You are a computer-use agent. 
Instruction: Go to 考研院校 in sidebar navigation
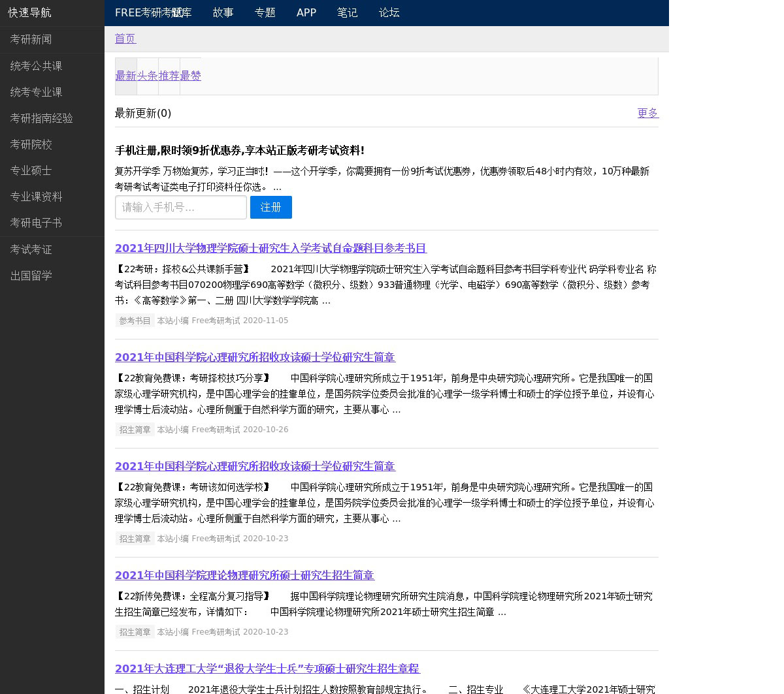(x=31, y=144)
